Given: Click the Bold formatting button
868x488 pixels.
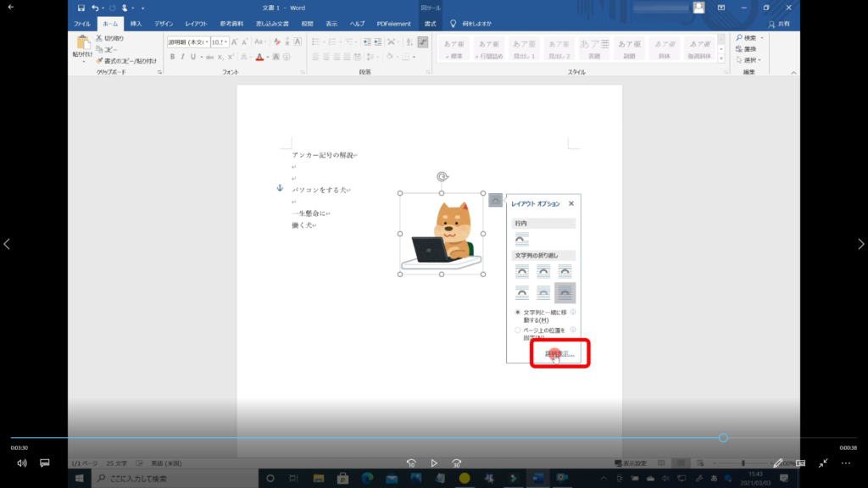Looking at the screenshot, I should click(x=172, y=57).
